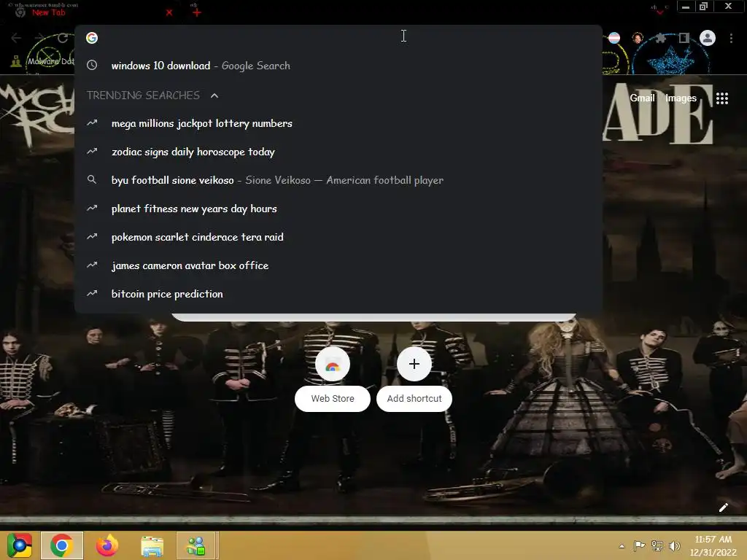
Task: Click the Add shortcut plus icon
Action: coord(414,365)
